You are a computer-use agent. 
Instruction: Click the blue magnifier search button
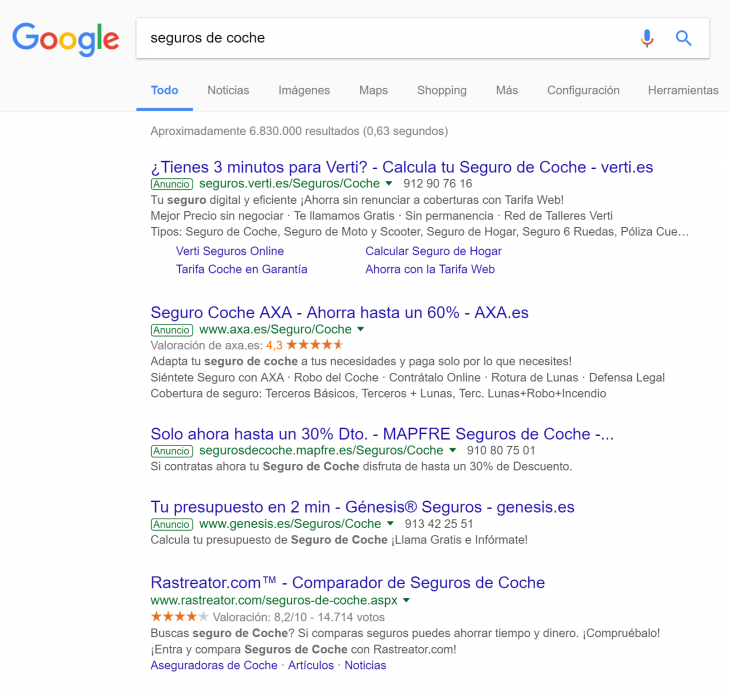click(x=683, y=38)
